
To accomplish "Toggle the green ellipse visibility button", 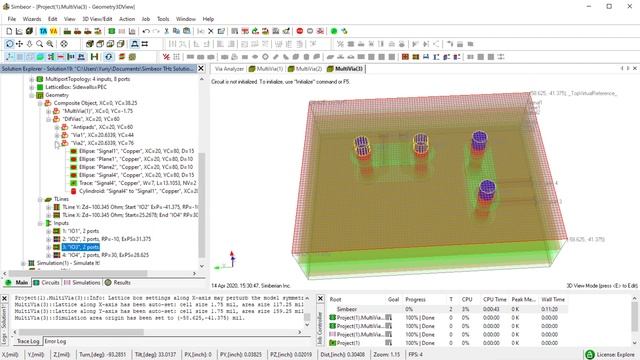I will point(40,57).
